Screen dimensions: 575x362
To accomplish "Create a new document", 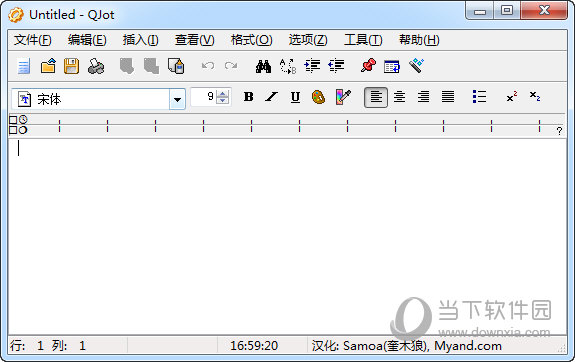I will [x=24, y=66].
